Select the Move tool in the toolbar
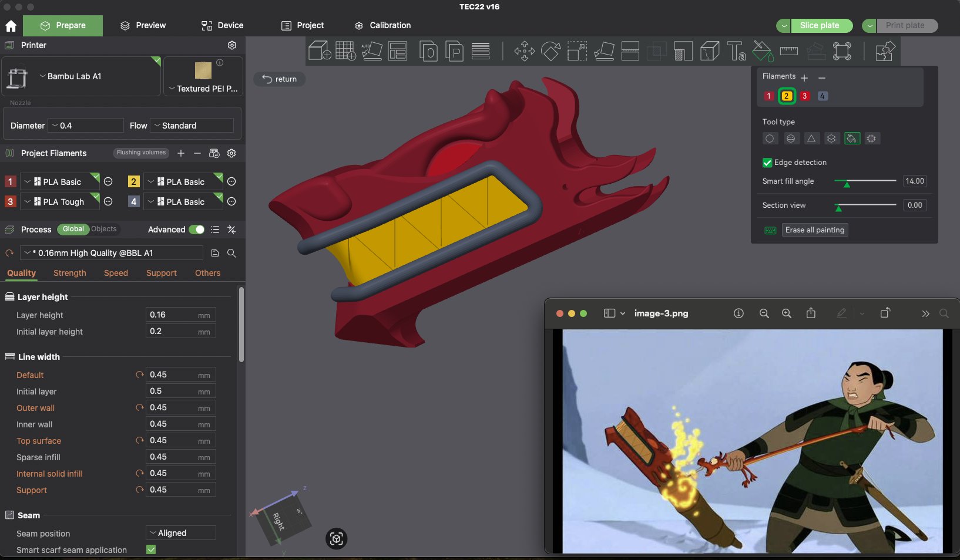 (524, 51)
